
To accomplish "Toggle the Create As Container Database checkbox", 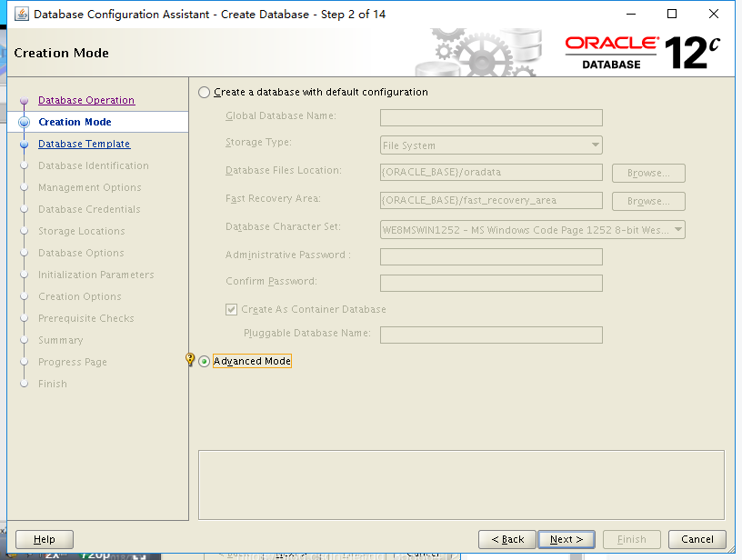I will 231,309.
